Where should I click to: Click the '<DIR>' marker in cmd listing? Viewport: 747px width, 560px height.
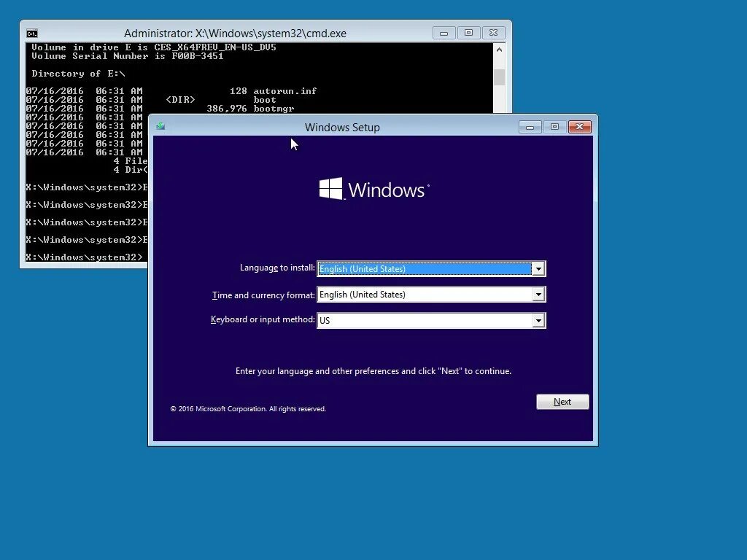pos(180,100)
